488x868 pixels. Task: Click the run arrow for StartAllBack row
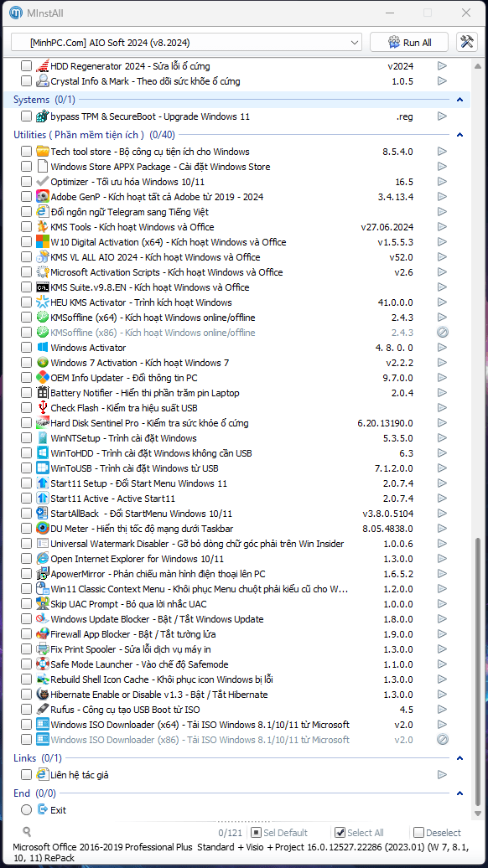click(x=442, y=514)
